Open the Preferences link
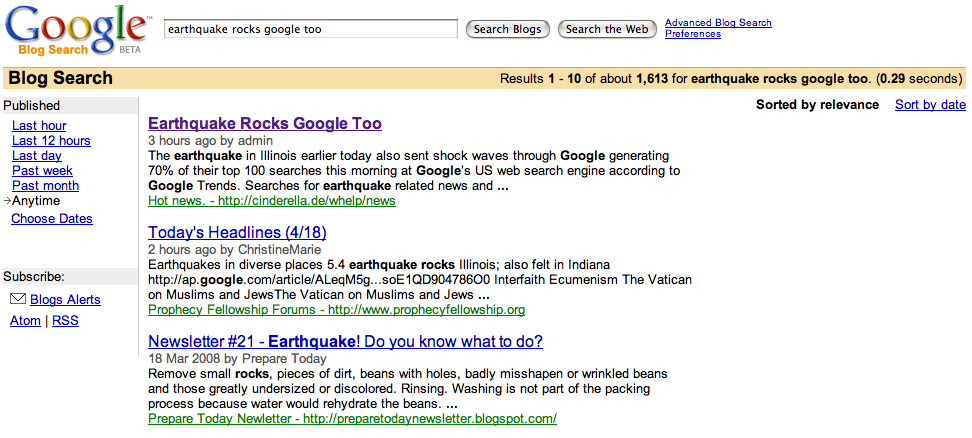Screen dimensions: 972x438 pyautogui.click(x=693, y=34)
